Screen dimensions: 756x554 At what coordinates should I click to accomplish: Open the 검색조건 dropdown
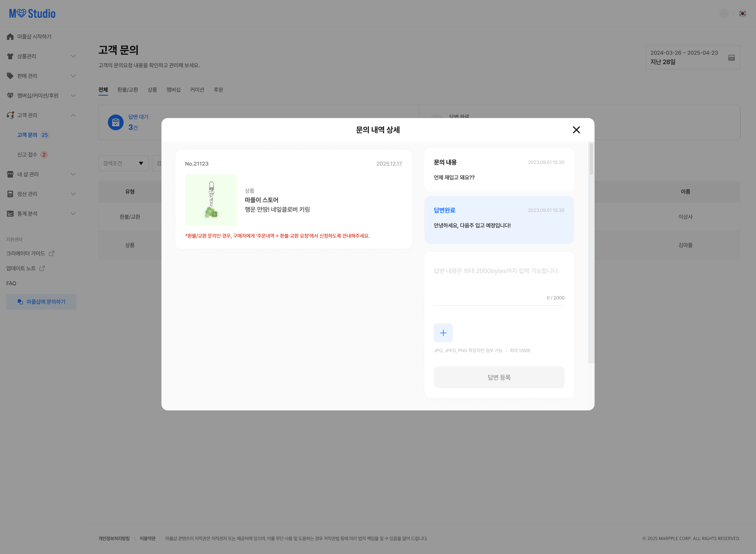tap(123, 163)
